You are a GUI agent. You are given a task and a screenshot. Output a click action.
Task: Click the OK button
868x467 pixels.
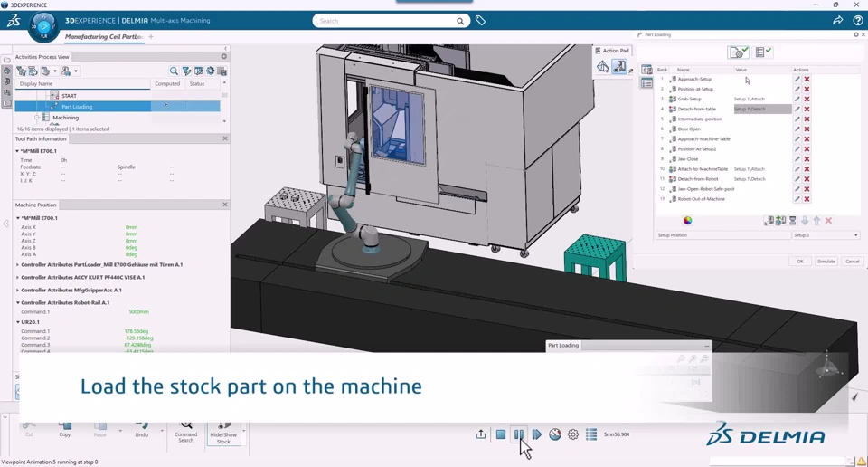click(x=800, y=261)
